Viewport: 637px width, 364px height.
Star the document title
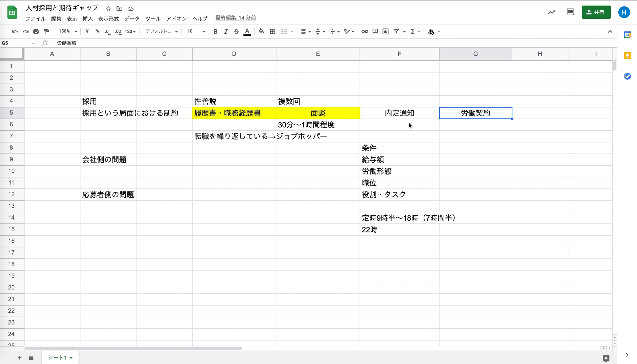[x=108, y=9]
